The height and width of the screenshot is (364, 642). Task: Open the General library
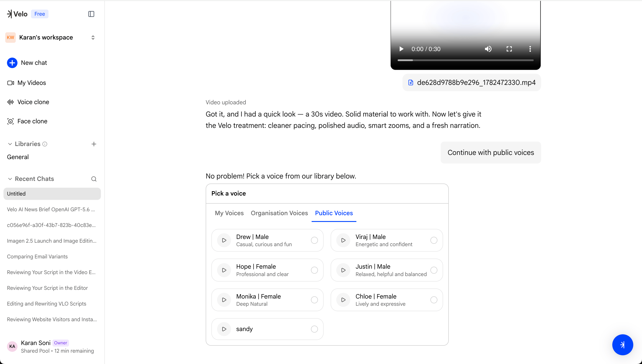(18, 157)
